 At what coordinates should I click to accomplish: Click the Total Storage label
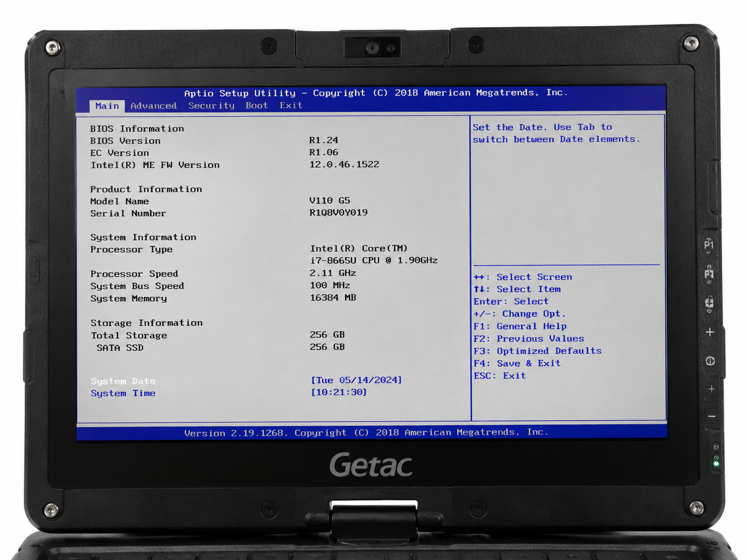[x=129, y=336]
